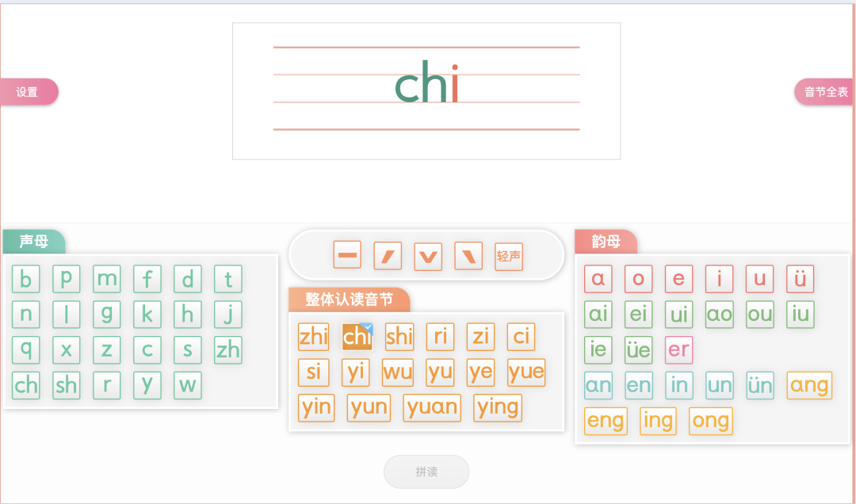
Task: Open the 音节全表 syllable table
Action: pyautogui.click(x=827, y=92)
